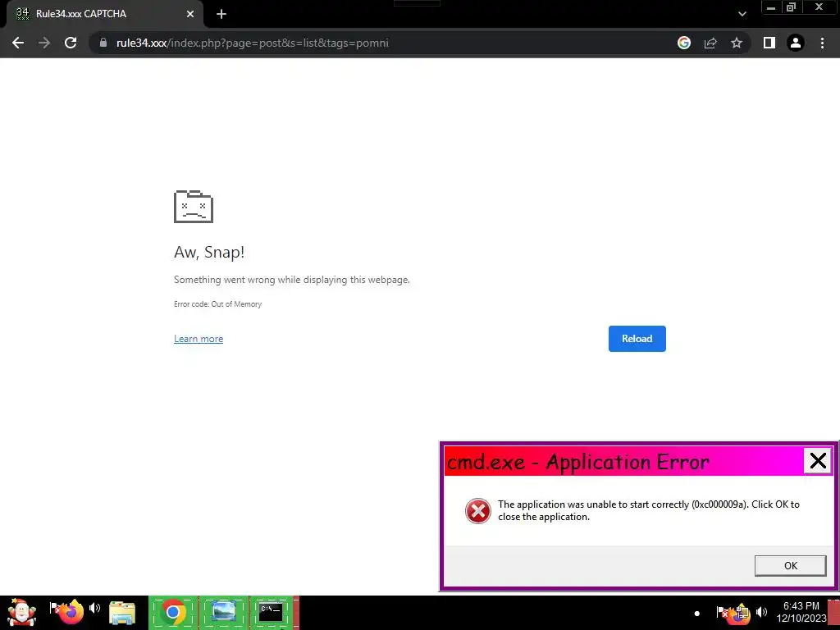Expand the tab search chevron

pyautogui.click(x=742, y=14)
